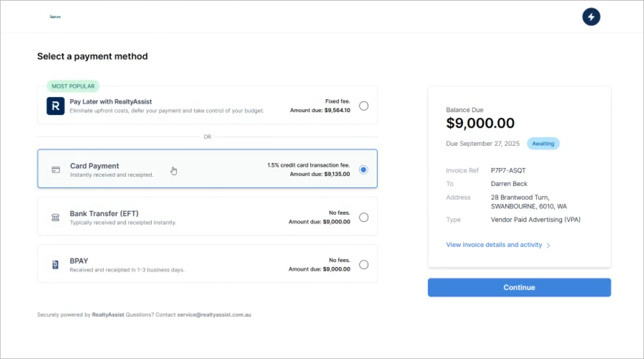Click the Pay Later with RealtyAssist title

pyautogui.click(x=111, y=102)
